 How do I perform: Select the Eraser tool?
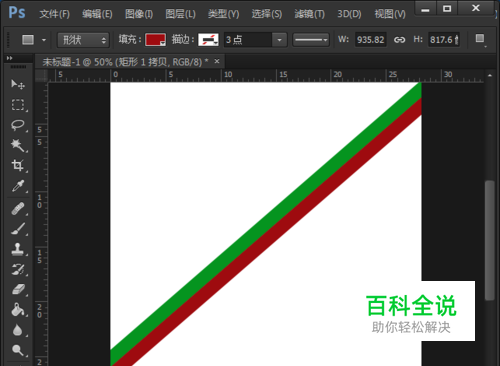point(18,289)
